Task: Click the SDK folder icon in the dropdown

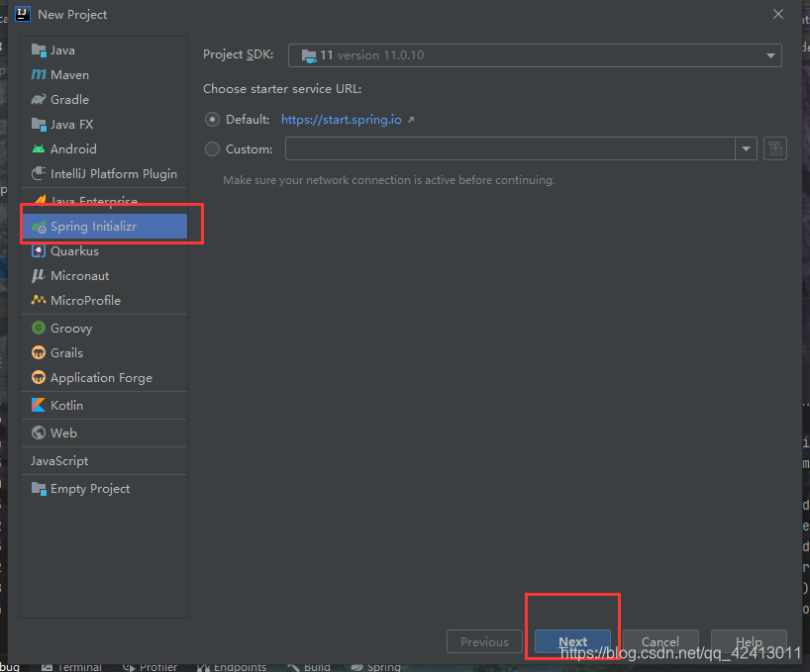Action: tap(309, 55)
